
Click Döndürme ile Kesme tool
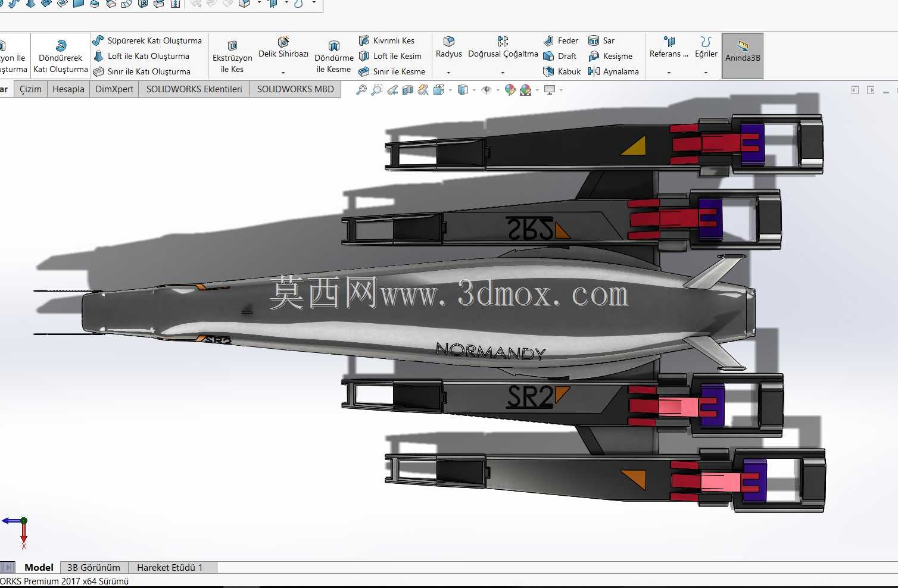point(334,57)
